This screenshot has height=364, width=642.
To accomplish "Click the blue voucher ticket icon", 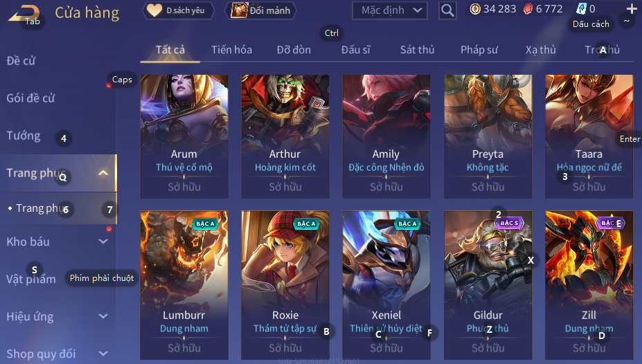I will [582, 9].
